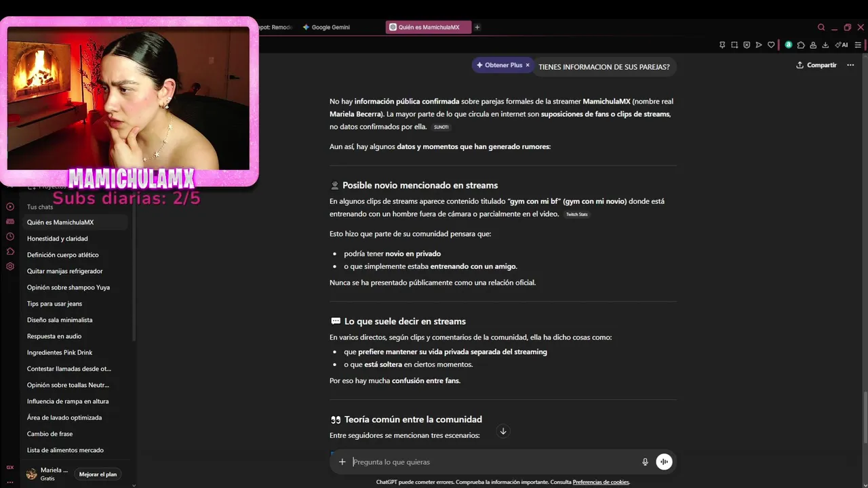Open the ad blocker shield icon
This screenshot has width=868, height=488.
click(x=747, y=45)
